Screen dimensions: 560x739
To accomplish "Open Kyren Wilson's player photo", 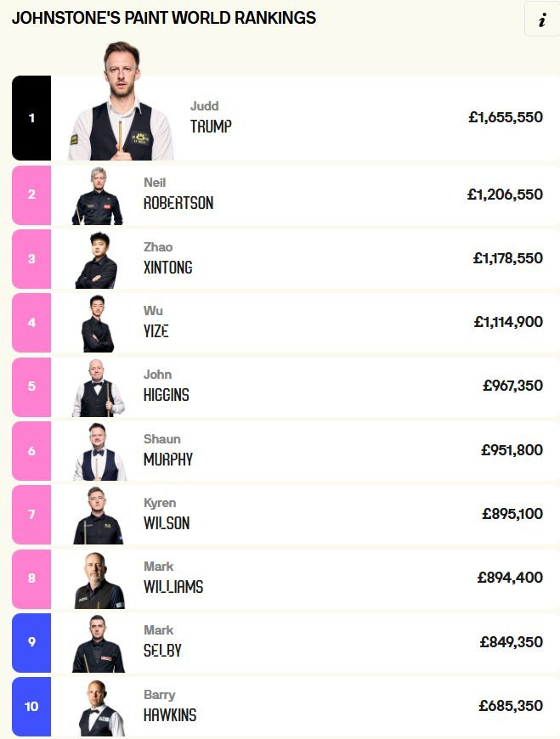I will 98,516.
